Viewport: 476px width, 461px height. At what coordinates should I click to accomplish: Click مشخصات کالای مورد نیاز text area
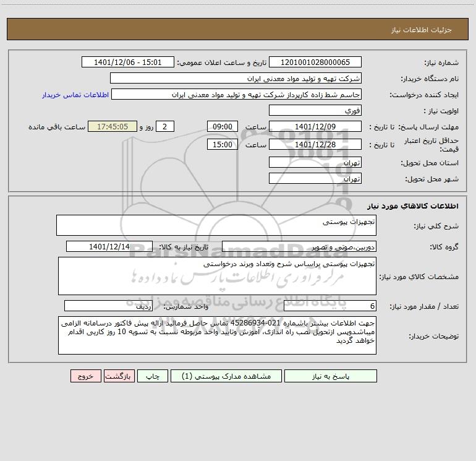coord(217,276)
